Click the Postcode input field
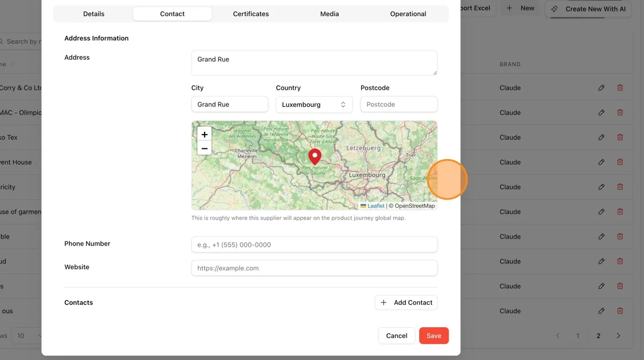The width and height of the screenshot is (644, 360). click(x=399, y=105)
